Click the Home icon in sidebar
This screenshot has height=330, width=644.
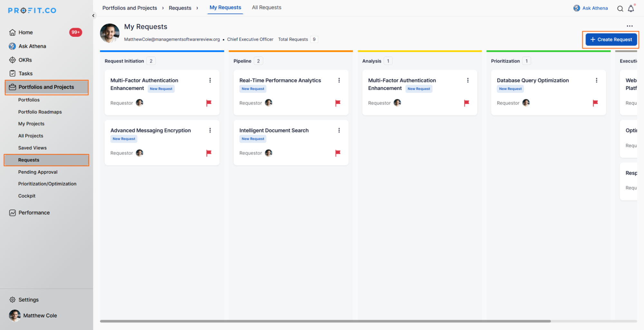point(13,33)
